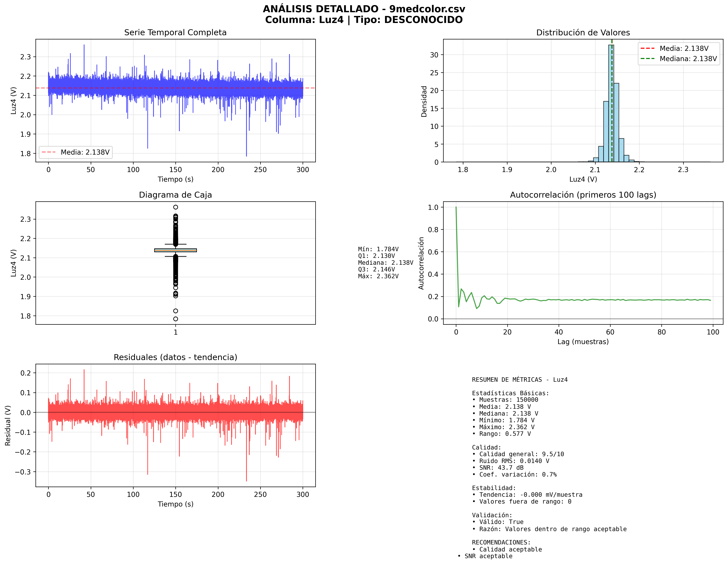Click the 'Serie Temporal Completa' chart title
The height and width of the screenshot is (571, 728).
coord(175,32)
